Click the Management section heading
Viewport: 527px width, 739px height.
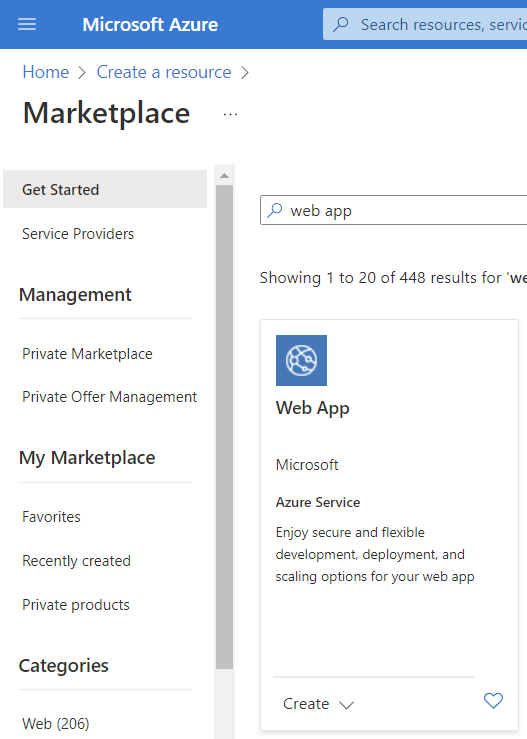click(x=75, y=295)
